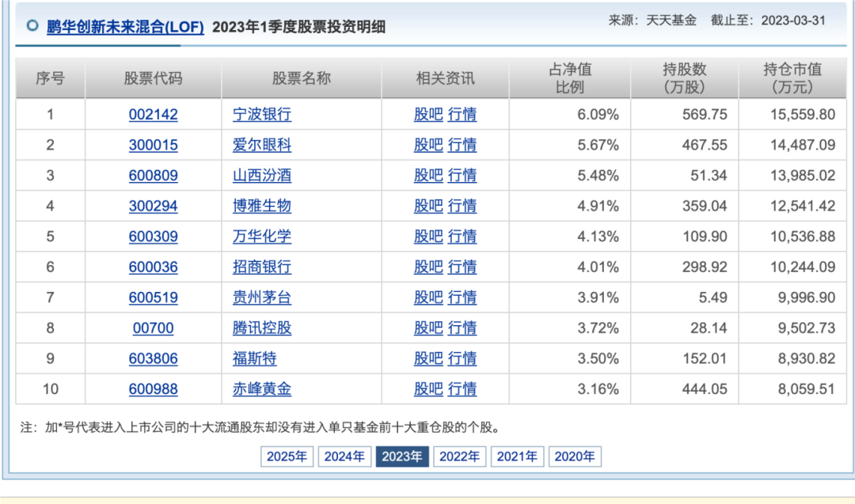Open stock code 300294 link
This screenshot has width=855, height=504.
(154, 206)
